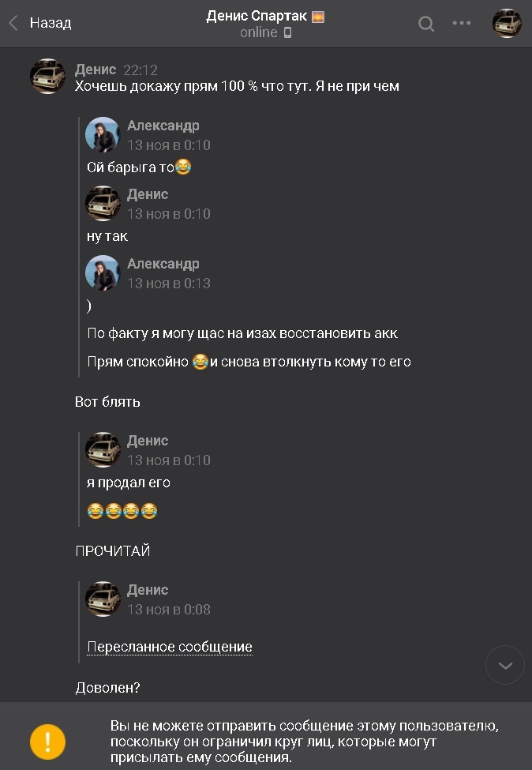Image resolution: width=532 pixels, height=770 pixels.
Task: Tap the emoji icon beside Денис Спартак name
Action: click(318, 17)
